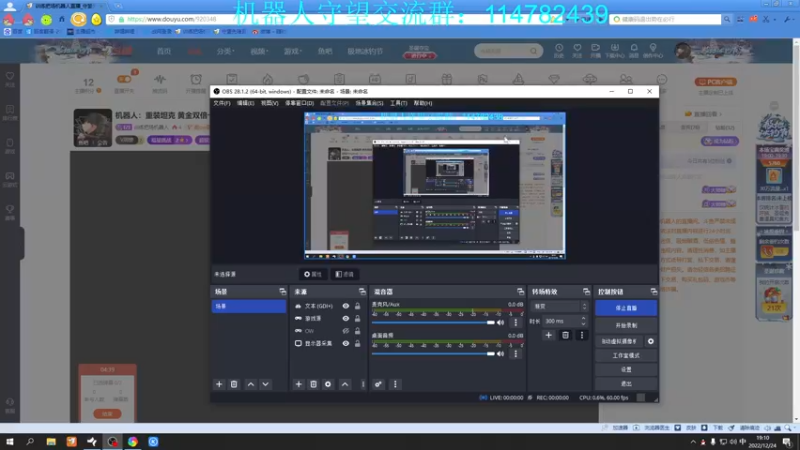Image resolution: width=800 pixels, height=450 pixels.
Task: Click the 属性 properties button under preview
Action: pos(313,274)
